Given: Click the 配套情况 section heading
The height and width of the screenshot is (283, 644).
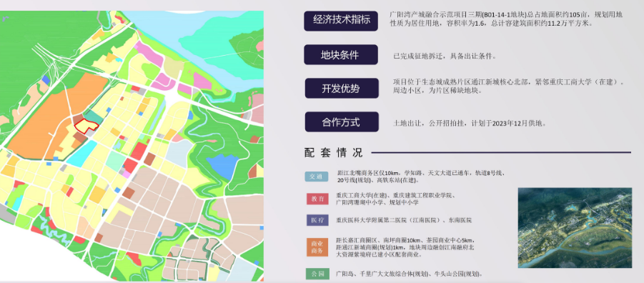Looking at the screenshot, I should point(334,153).
